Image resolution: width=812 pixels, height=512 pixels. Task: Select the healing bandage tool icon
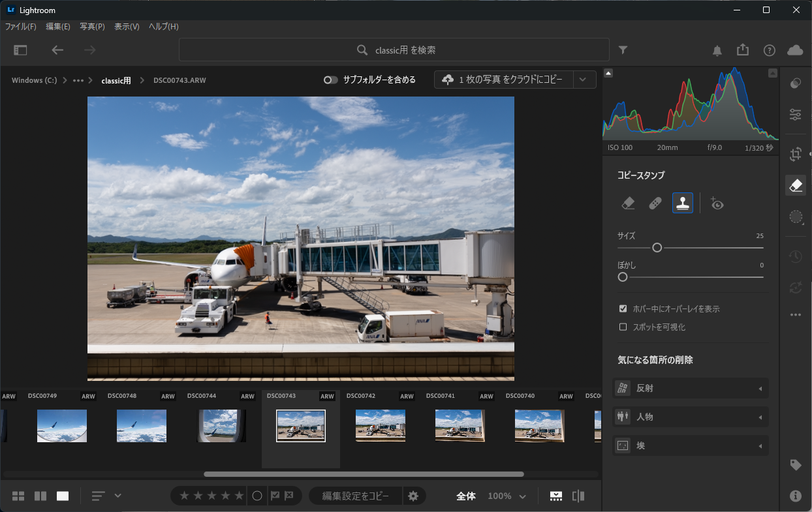click(655, 203)
